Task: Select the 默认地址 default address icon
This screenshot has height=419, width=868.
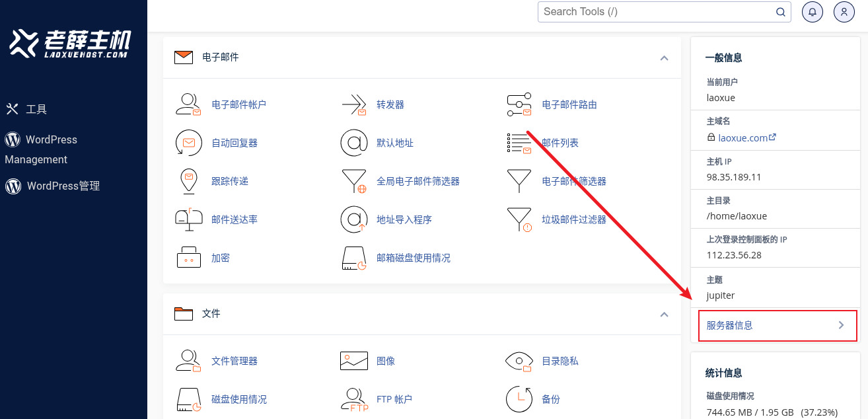Action: click(353, 143)
